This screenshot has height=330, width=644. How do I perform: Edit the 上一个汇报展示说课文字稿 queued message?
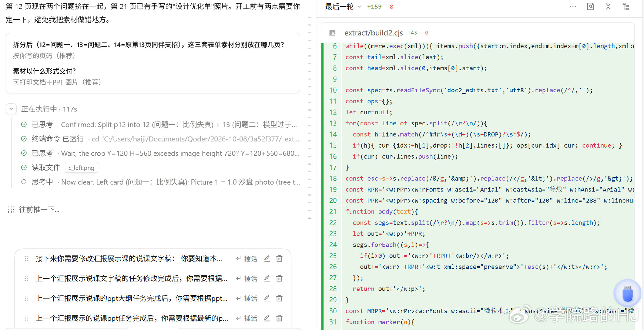[x=267, y=279]
